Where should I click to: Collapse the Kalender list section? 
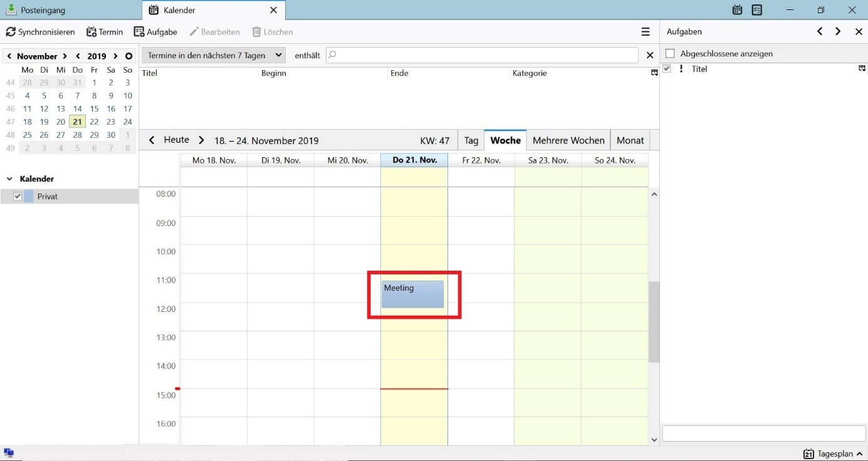(9, 179)
